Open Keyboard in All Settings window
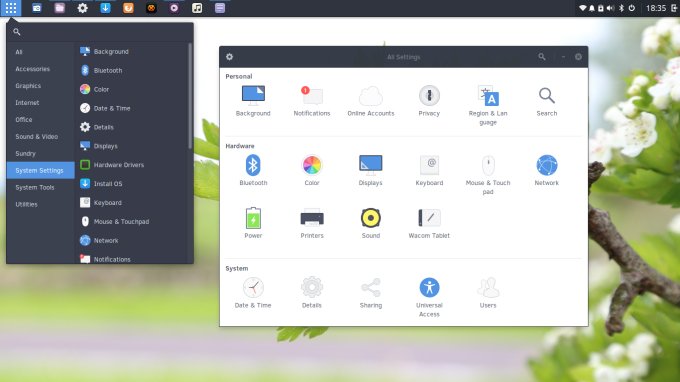This screenshot has width=680, height=382. (429, 170)
